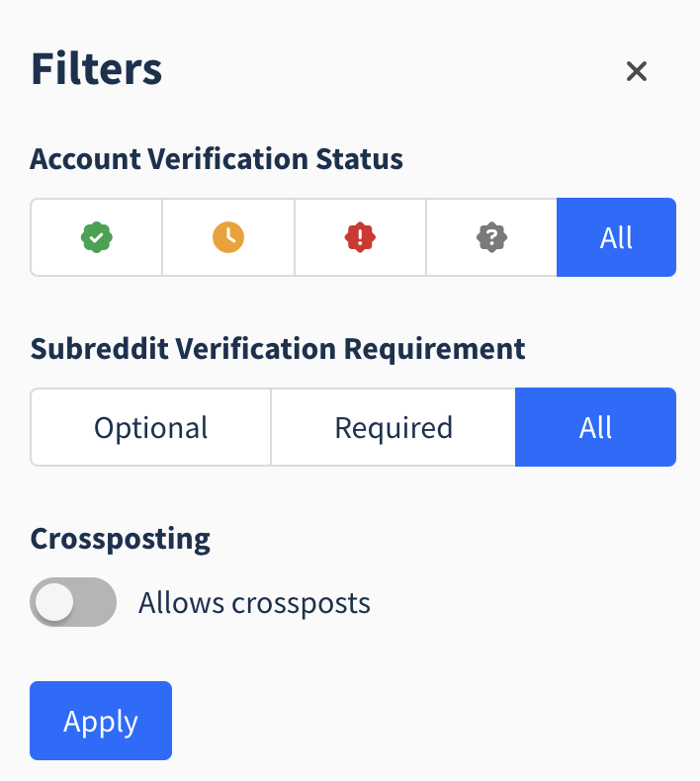Click the Allows crossposts label text

pos(254,603)
